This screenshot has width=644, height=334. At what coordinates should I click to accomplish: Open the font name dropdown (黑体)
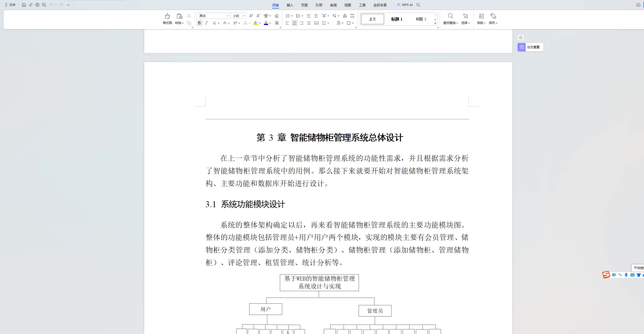coord(228,16)
